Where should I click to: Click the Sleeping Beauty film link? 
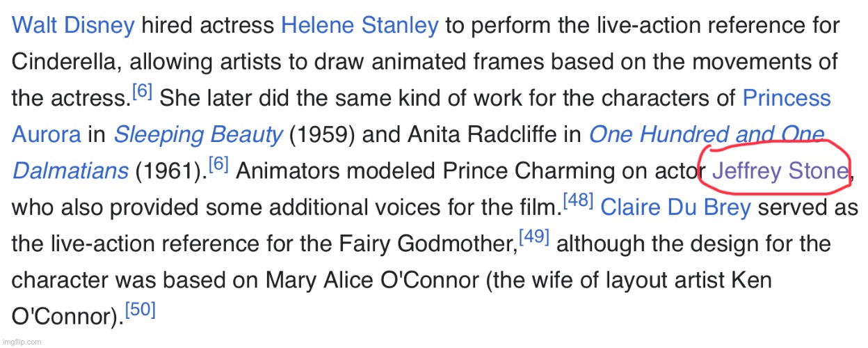tap(198, 134)
